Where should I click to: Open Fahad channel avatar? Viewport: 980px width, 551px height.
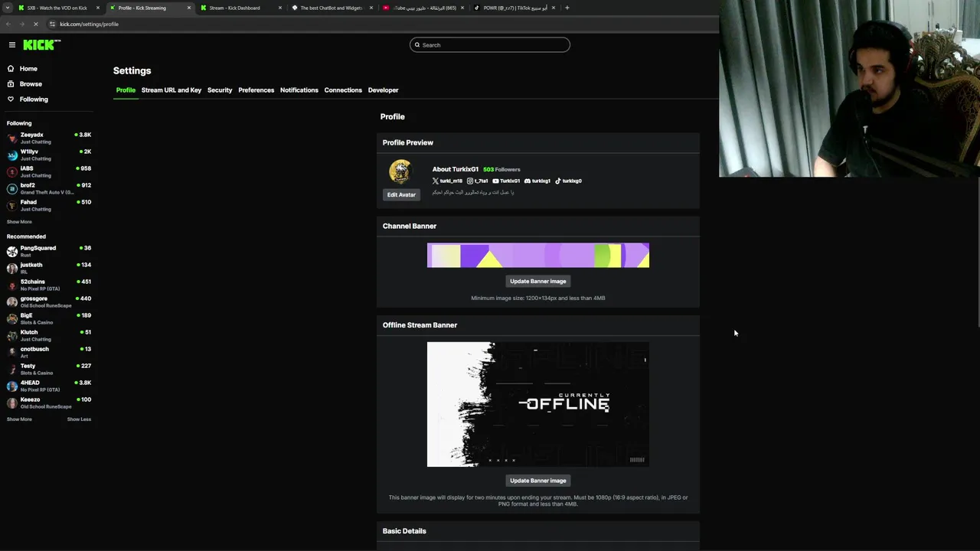pyautogui.click(x=12, y=205)
